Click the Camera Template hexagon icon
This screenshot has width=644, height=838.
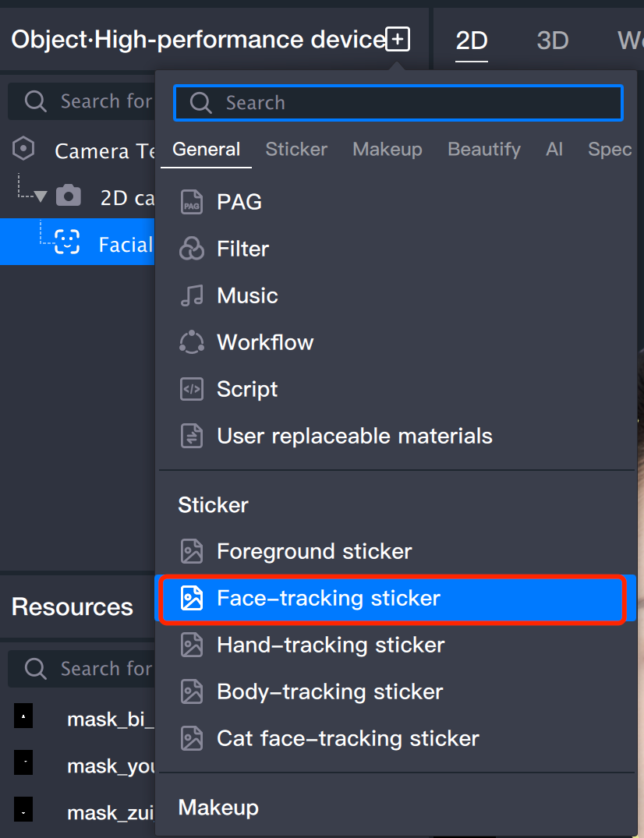(x=24, y=149)
